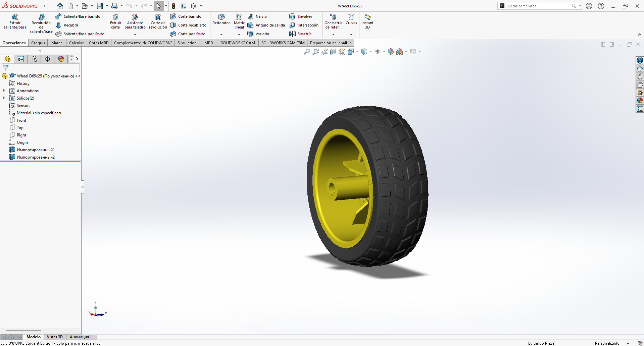Click the Recubrir tool

(67, 25)
